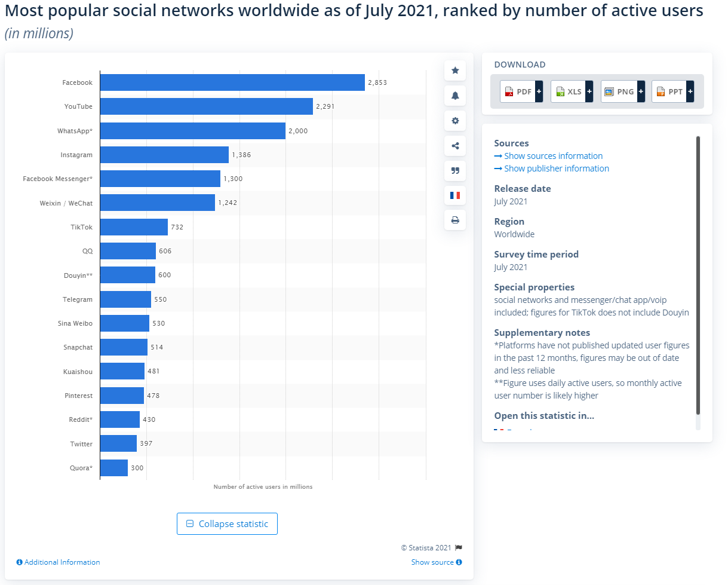Open the citation quote icon

coord(455,170)
